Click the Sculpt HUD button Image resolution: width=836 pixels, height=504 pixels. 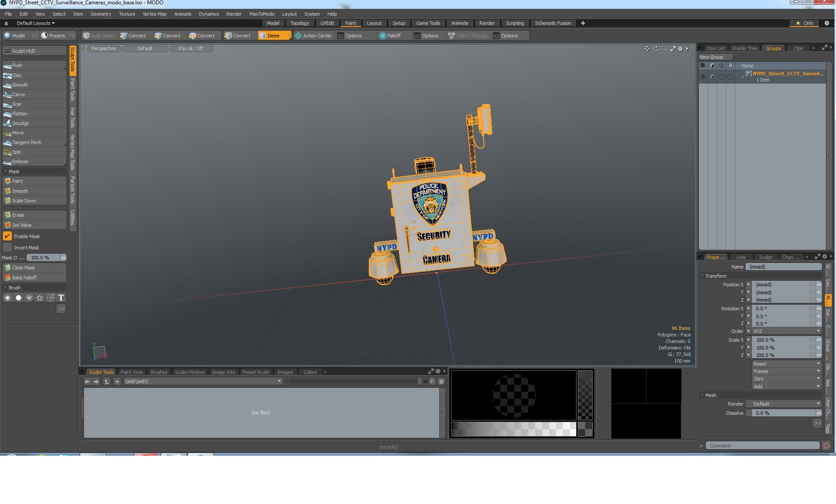pos(34,51)
